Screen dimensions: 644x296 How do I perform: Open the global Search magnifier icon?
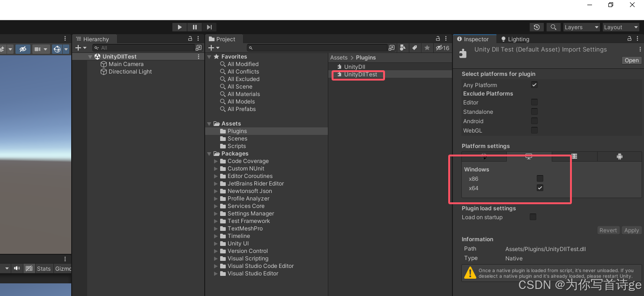[x=553, y=27]
